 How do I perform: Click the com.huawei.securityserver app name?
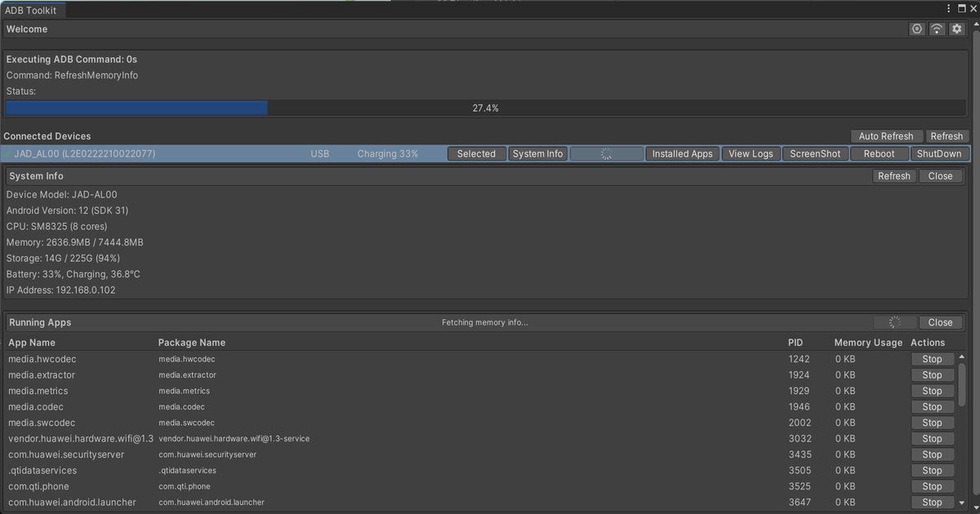point(66,454)
